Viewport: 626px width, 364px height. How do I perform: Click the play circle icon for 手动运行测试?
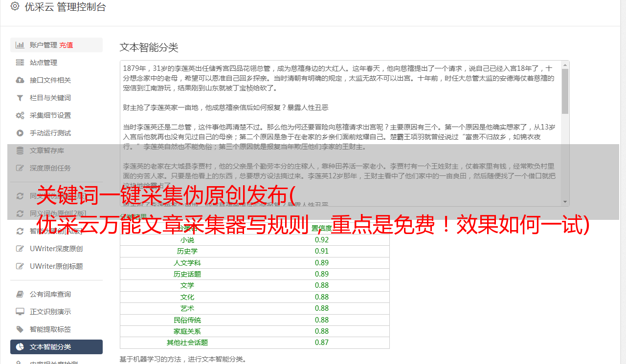click(20, 133)
